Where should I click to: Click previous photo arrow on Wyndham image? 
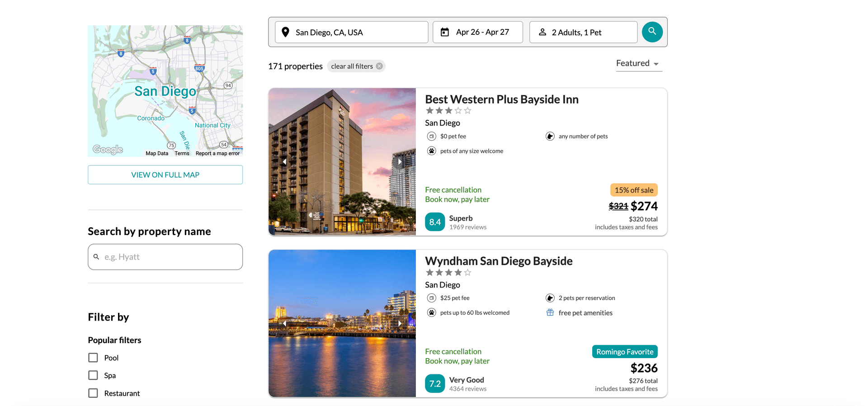[x=284, y=323]
